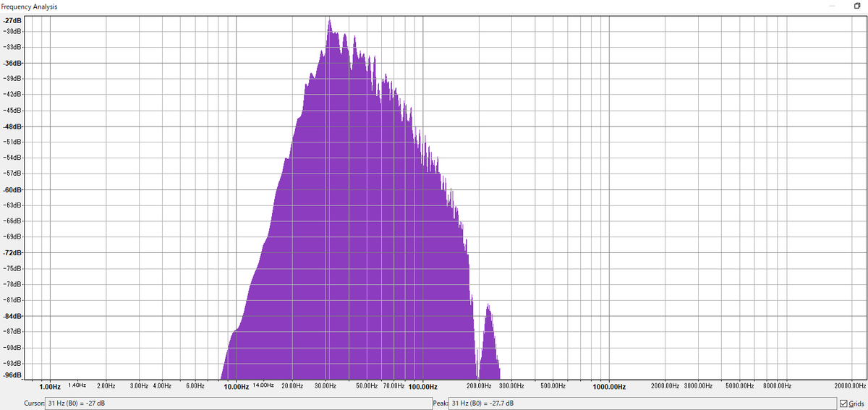Click the -48dB axis label

click(x=12, y=127)
